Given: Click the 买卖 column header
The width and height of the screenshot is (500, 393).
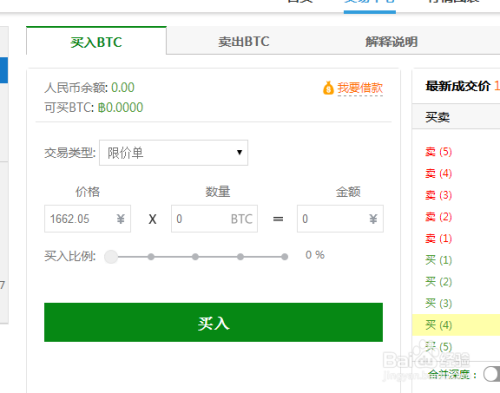Looking at the screenshot, I should tap(437, 117).
